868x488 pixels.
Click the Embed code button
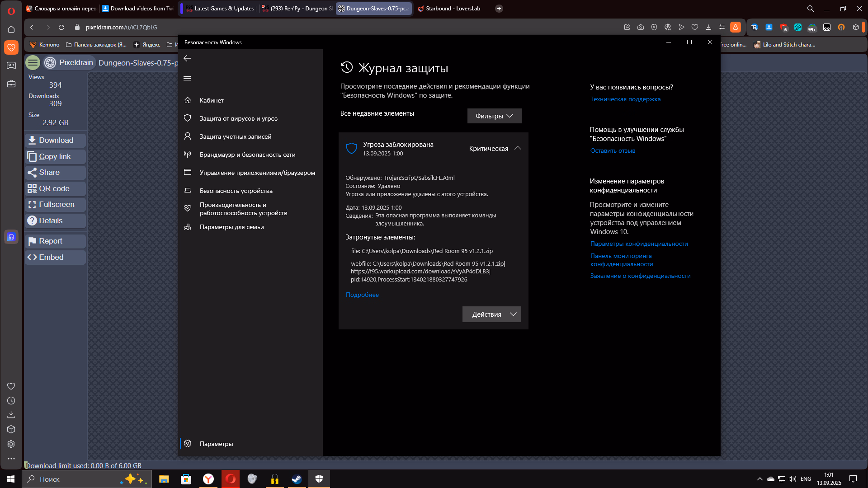tap(55, 258)
